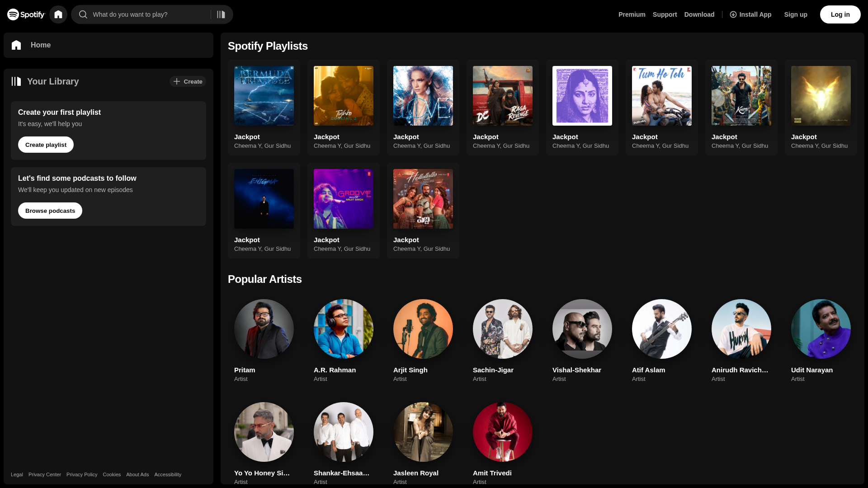This screenshot has height=488, width=868.
Task: Open the Popular Artists section heading
Action: click(x=265, y=279)
